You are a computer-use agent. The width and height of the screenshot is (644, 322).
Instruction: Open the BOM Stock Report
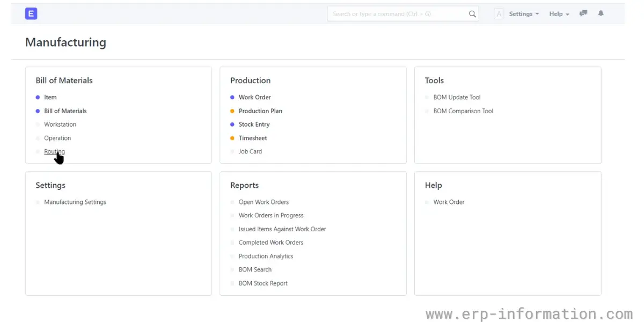point(263,283)
